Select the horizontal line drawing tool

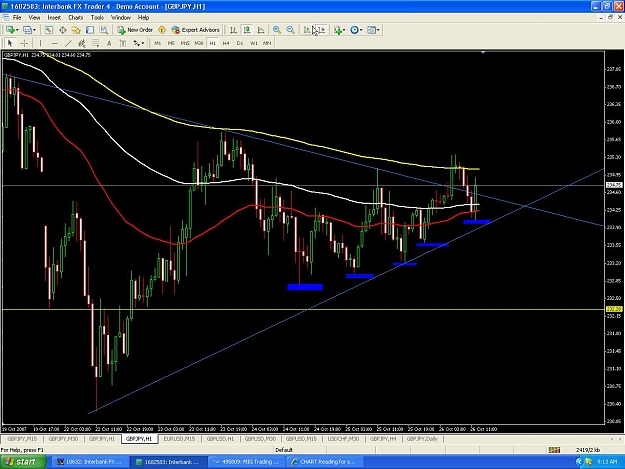click(55, 43)
